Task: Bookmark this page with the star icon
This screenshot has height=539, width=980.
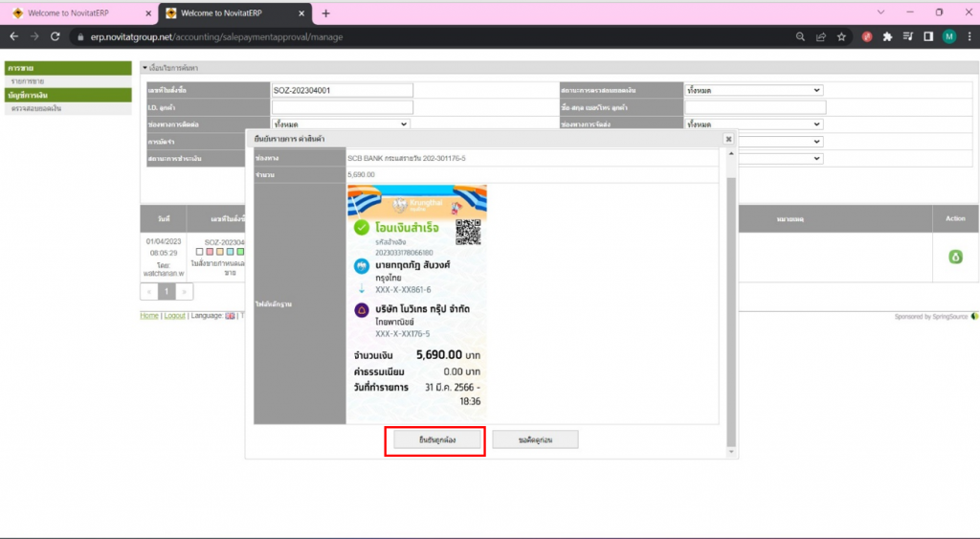Action: point(841,36)
